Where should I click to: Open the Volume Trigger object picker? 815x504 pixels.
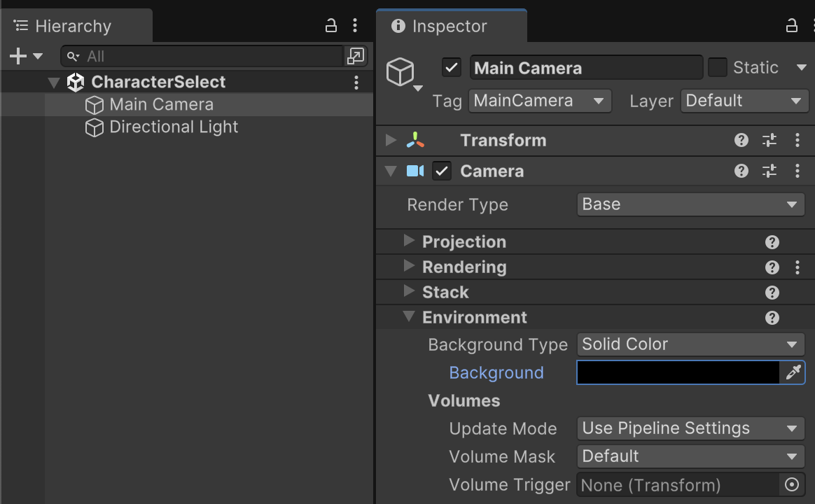click(x=792, y=485)
